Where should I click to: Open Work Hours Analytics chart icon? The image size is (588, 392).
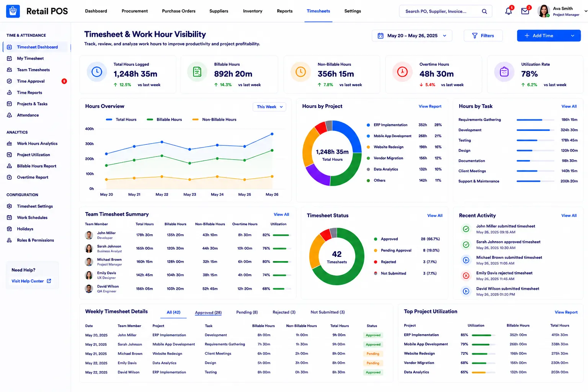point(10,144)
